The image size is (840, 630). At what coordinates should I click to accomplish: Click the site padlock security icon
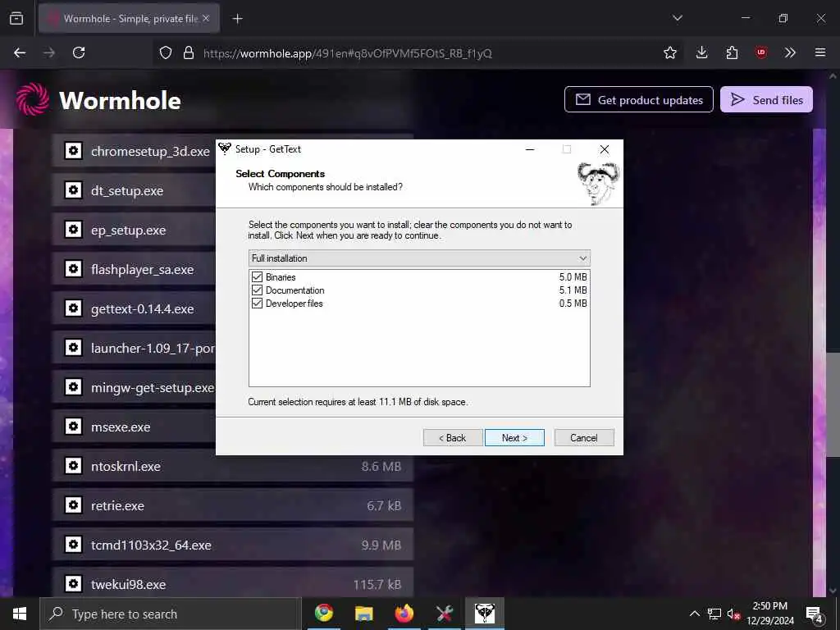(x=188, y=52)
